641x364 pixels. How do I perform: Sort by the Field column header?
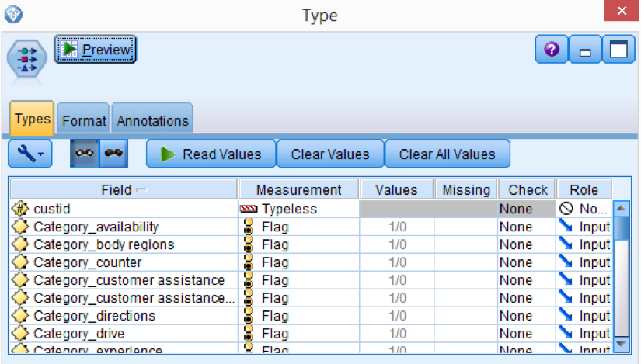(124, 189)
